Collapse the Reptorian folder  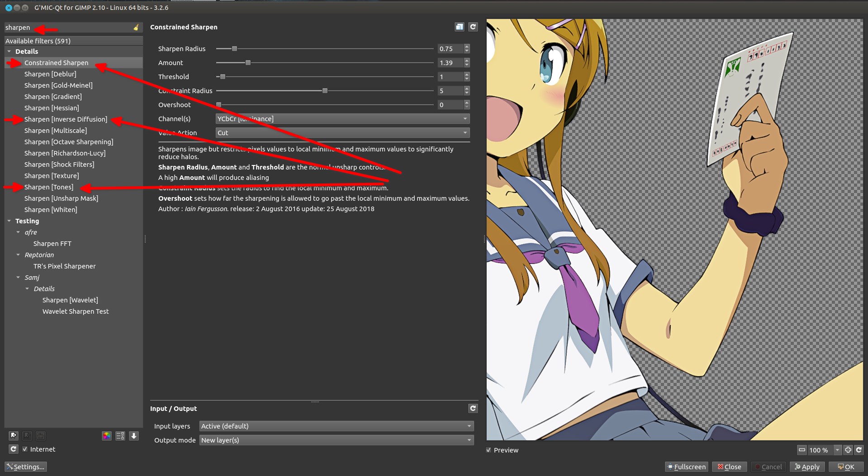[x=18, y=255]
